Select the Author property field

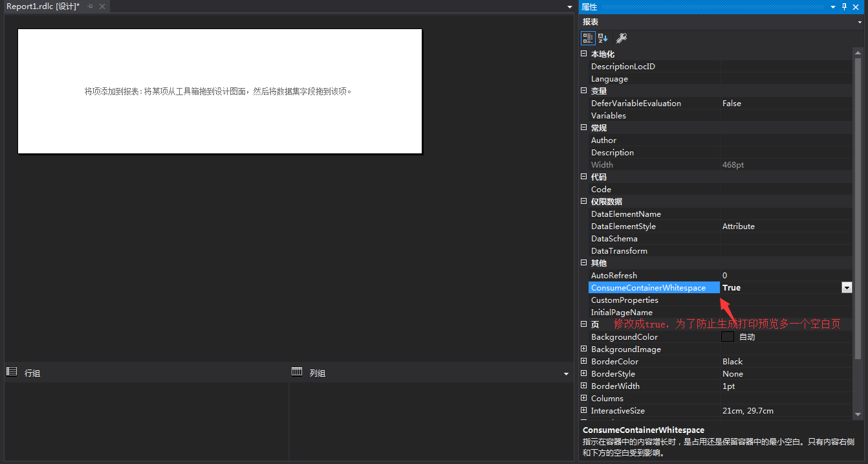point(776,140)
